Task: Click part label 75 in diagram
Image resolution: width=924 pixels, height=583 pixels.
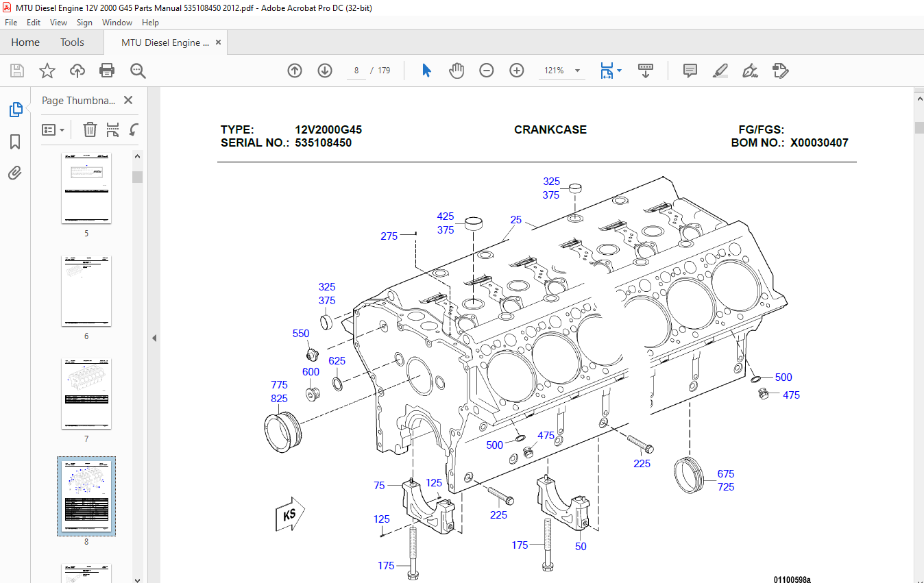Action: coord(380,486)
